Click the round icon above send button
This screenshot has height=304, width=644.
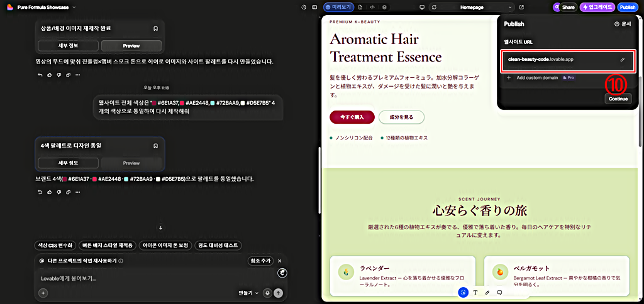pyautogui.click(x=282, y=273)
